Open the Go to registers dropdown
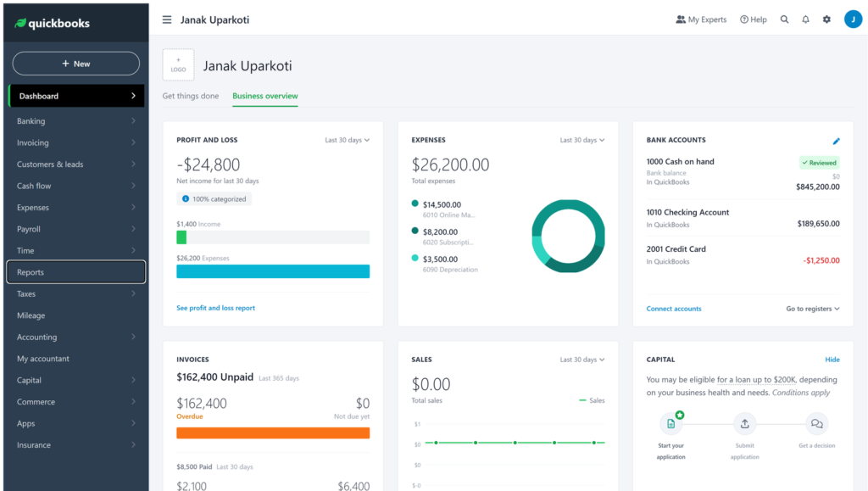 [813, 309]
